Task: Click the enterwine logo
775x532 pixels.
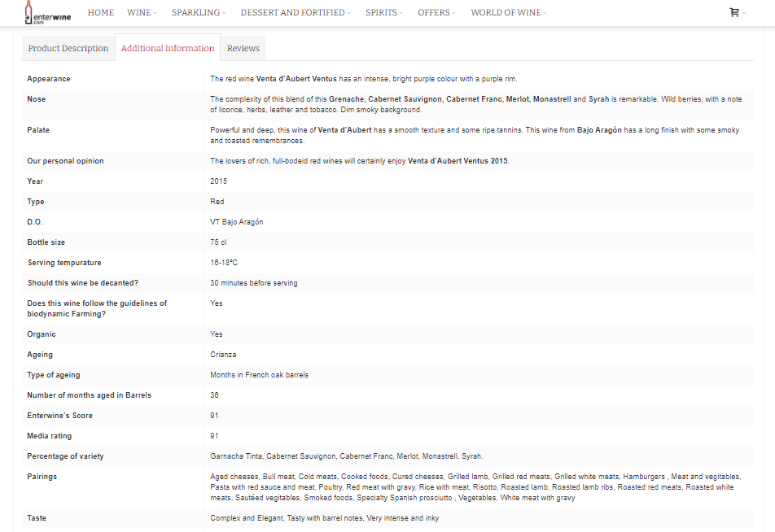Action: 47,12
